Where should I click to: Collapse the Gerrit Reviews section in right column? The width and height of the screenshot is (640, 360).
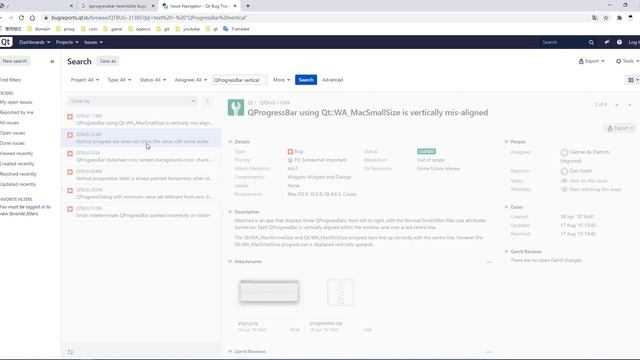click(507, 251)
